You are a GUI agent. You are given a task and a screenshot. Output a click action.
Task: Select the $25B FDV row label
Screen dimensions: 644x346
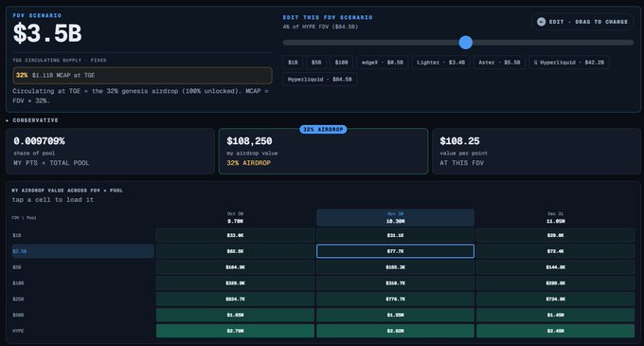point(18,300)
